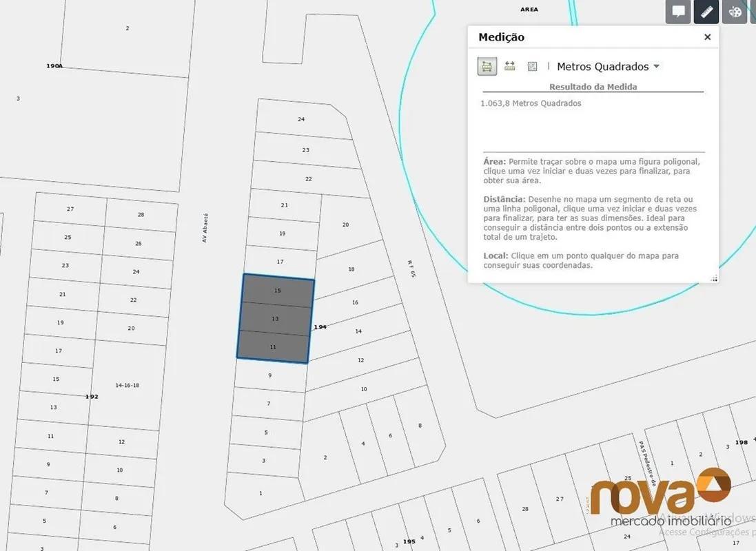
Task: Click the block 198 label
Action: (x=742, y=442)
